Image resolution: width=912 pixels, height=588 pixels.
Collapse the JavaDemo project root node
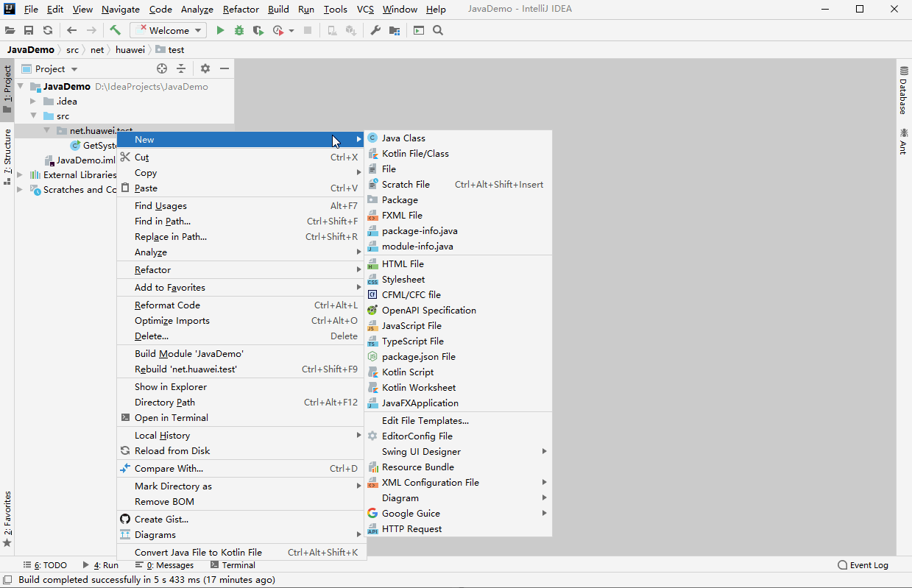tap(21, 86)
